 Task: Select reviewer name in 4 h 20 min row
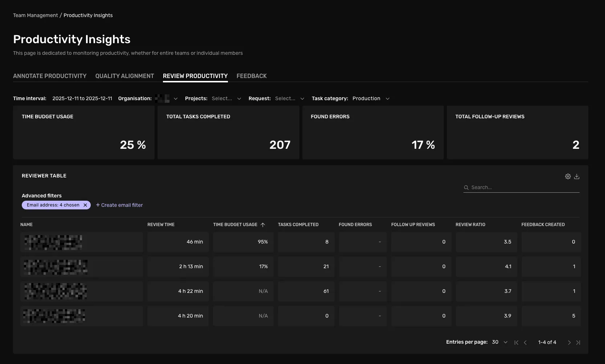pos(54,316)
